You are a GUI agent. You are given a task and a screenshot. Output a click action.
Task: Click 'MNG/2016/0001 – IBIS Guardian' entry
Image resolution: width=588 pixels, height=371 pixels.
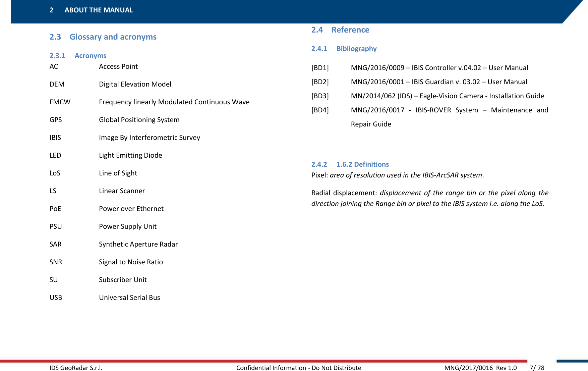point(439,82)
